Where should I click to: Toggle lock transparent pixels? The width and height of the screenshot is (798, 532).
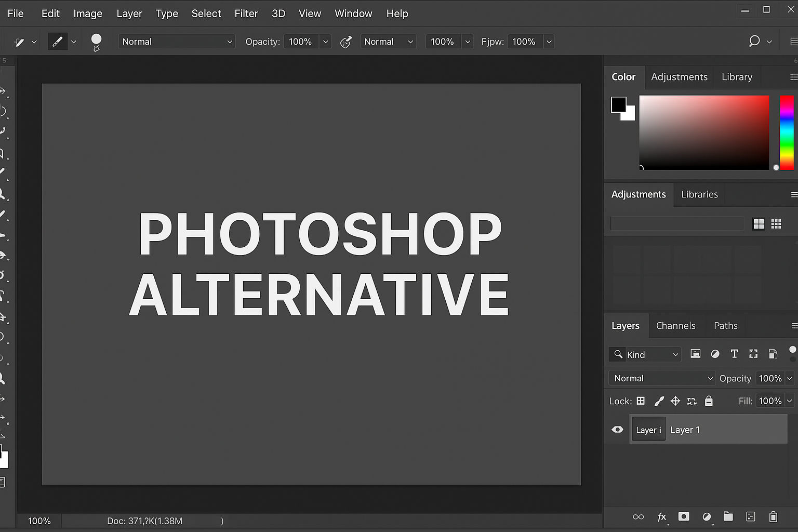(x=640, y=401)
